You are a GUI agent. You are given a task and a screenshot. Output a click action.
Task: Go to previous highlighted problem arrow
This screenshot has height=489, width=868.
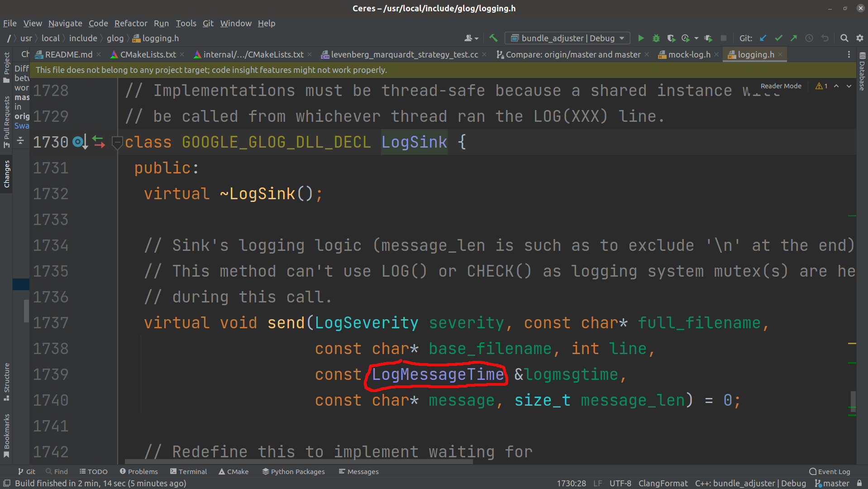coord(836,86)
